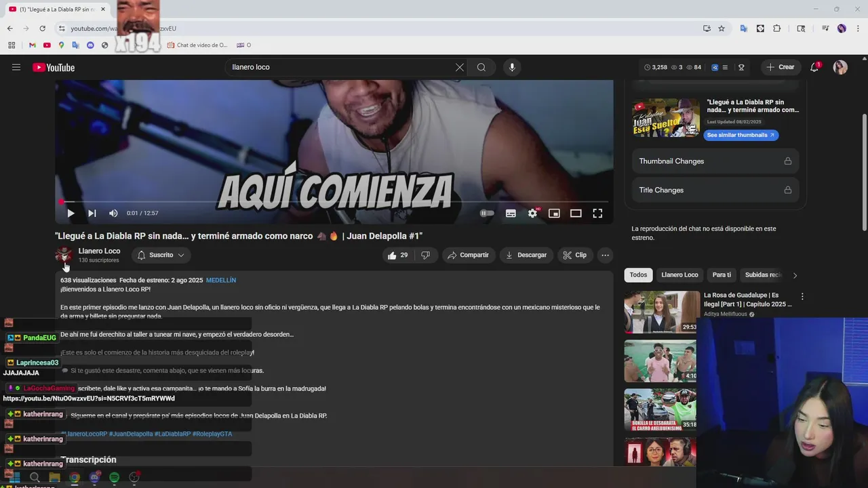Seek on the video progress bar
The image size is (868, 488).
(334, 201)
